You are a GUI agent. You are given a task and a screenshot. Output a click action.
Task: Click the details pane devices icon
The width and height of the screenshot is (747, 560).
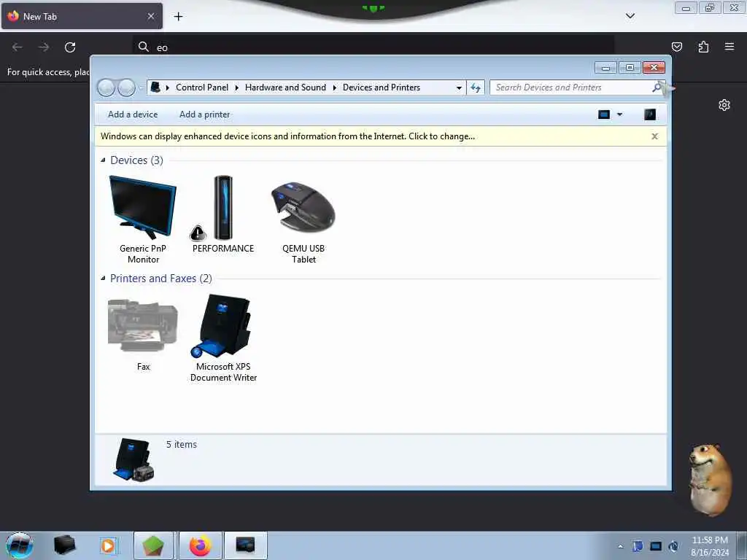[133, 459]
